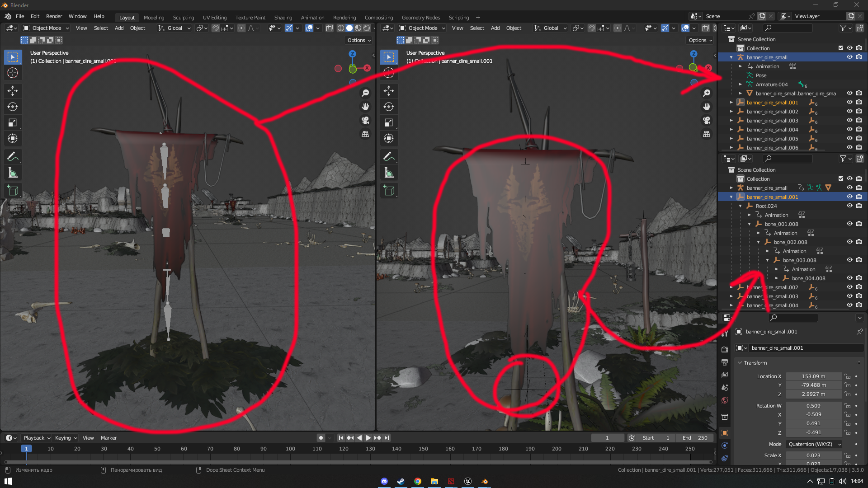The width and height of the screenshot is (868, 488).
Task: Adjust the Location X value slider
Action: [813, 376]
